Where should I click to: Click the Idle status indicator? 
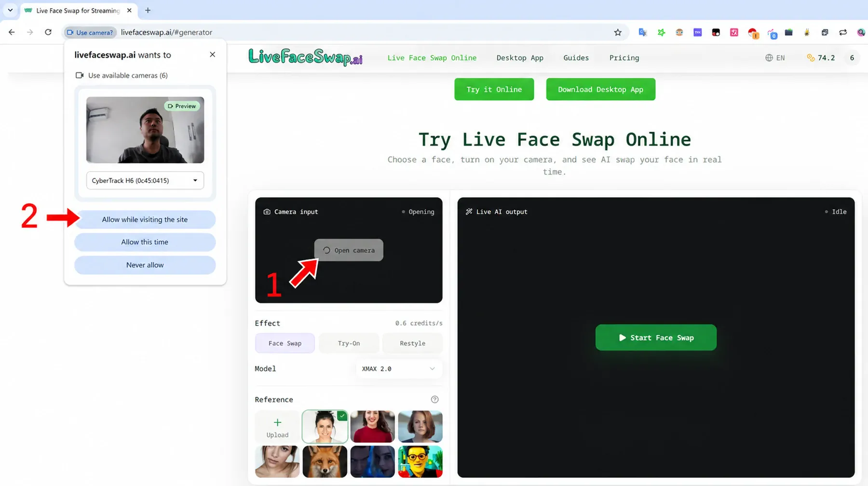(x=836, y=212)
